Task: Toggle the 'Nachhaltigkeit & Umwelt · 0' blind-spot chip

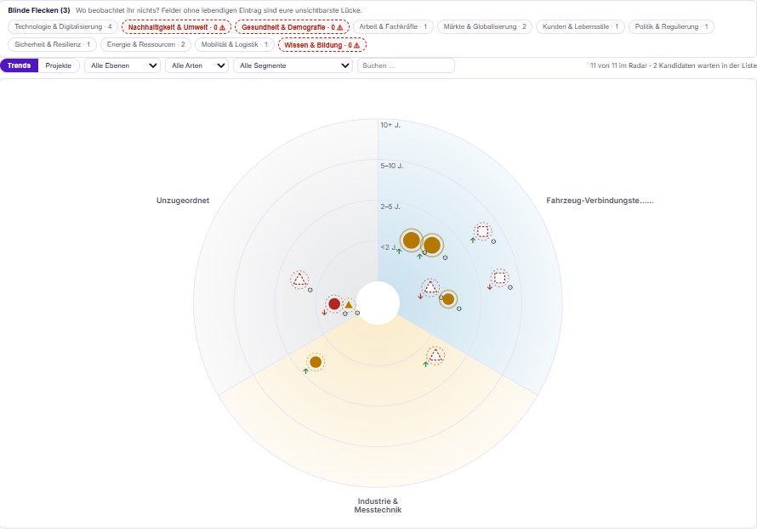Action: point(177,27)
